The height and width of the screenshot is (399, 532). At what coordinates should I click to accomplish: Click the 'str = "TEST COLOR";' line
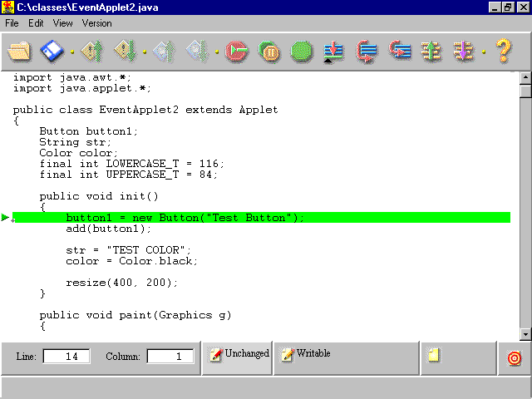coord(129,250)
